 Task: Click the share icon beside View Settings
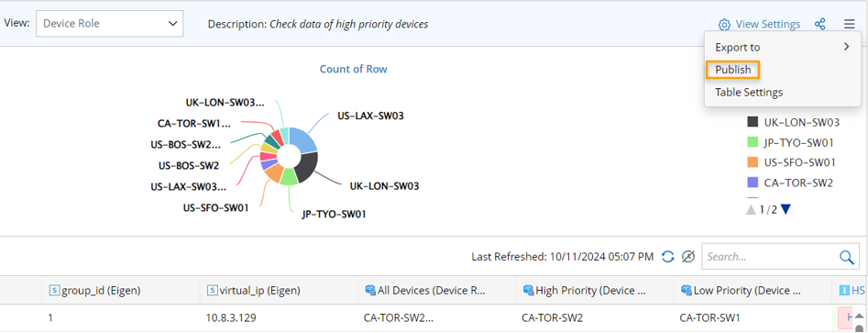pyautogui.click(x=820, y=25)
